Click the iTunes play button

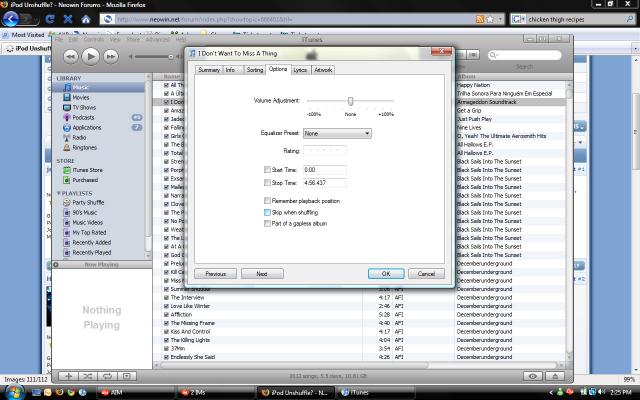91,56
